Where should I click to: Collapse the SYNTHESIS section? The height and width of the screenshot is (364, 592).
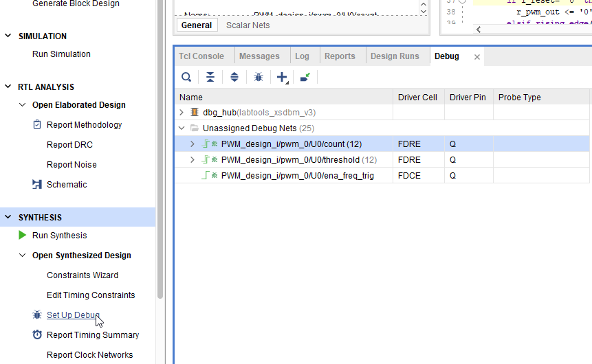pos(8,218)
